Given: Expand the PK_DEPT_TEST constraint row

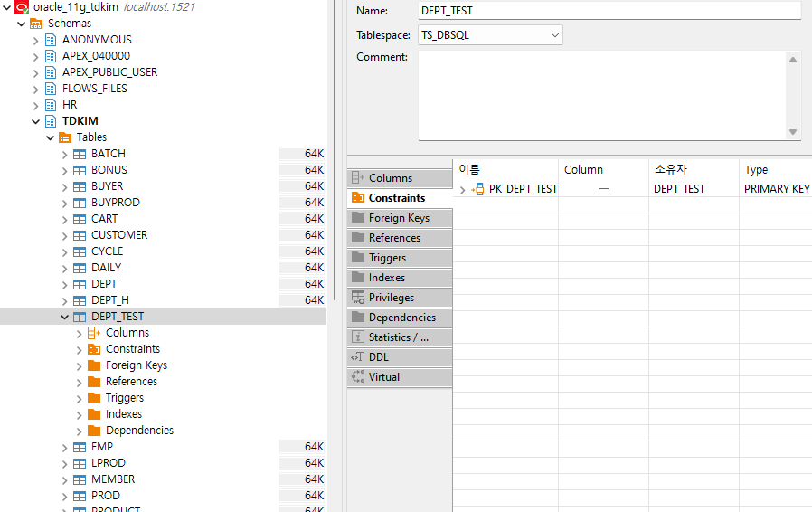Looking at the screenshot, I should [x=462, y=190].
